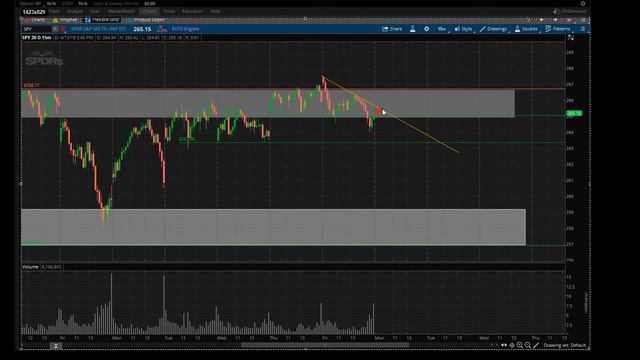Open the Style dropdown menu
This screenshot has height=360, width=640.
(x=463, y=29)
